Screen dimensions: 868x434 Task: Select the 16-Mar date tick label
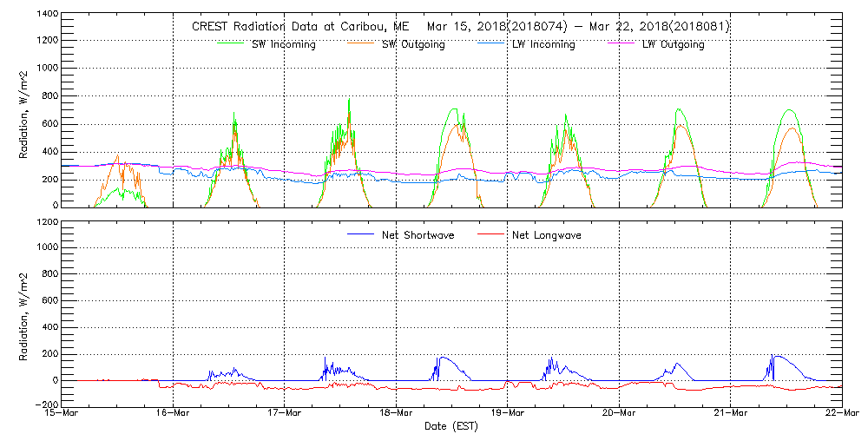point(173,414)
